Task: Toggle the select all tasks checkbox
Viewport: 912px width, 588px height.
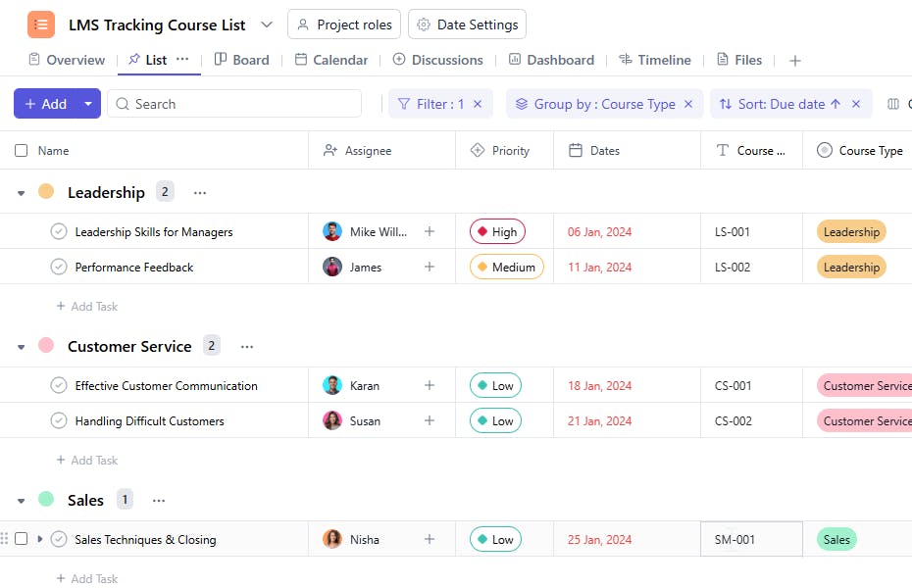Action: click(22, 151)
